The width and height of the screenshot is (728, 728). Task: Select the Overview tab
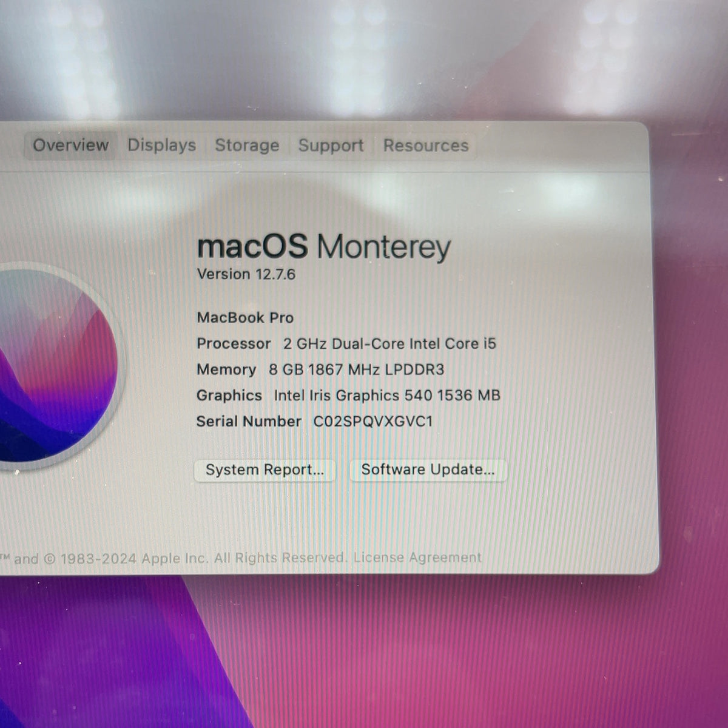click(x=70, y=146)
